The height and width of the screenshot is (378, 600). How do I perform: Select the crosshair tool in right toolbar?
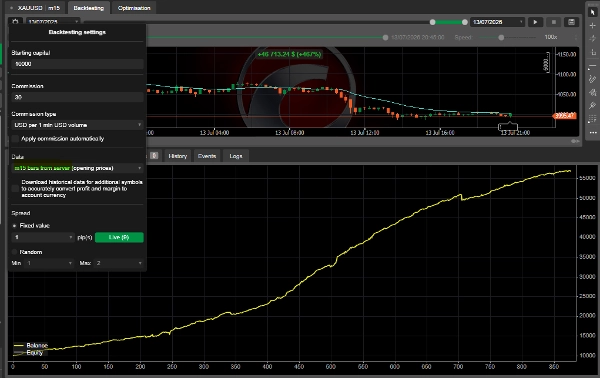click(593, 26)
